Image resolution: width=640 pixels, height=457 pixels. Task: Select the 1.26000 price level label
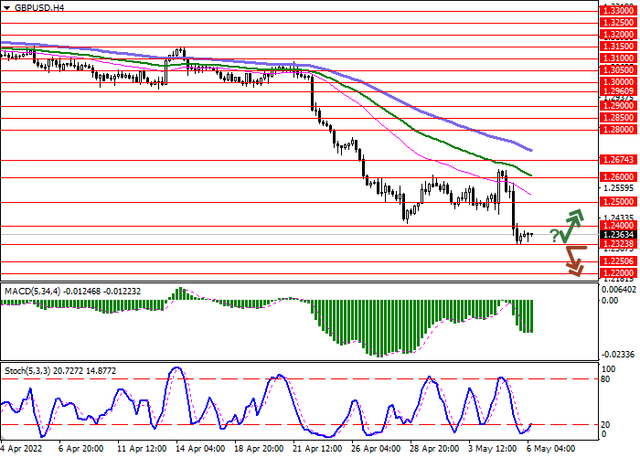point(618,177)
